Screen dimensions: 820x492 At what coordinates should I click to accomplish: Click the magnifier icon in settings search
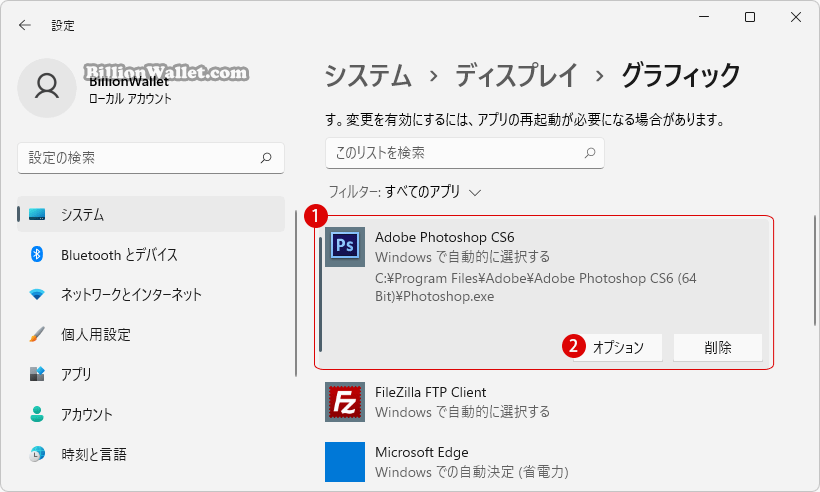click(x=266, y=157)
